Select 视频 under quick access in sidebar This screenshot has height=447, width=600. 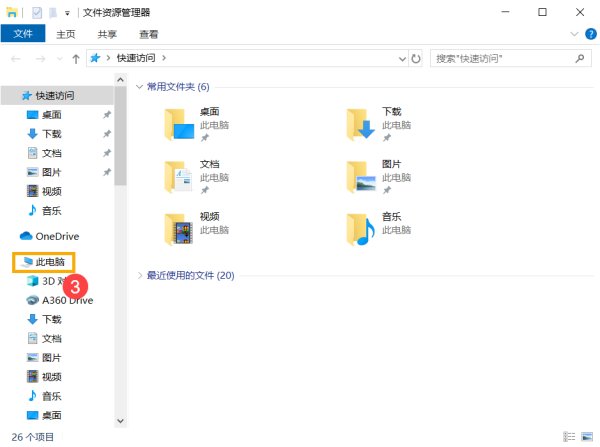pyautogui.click(x=52, y=191)
